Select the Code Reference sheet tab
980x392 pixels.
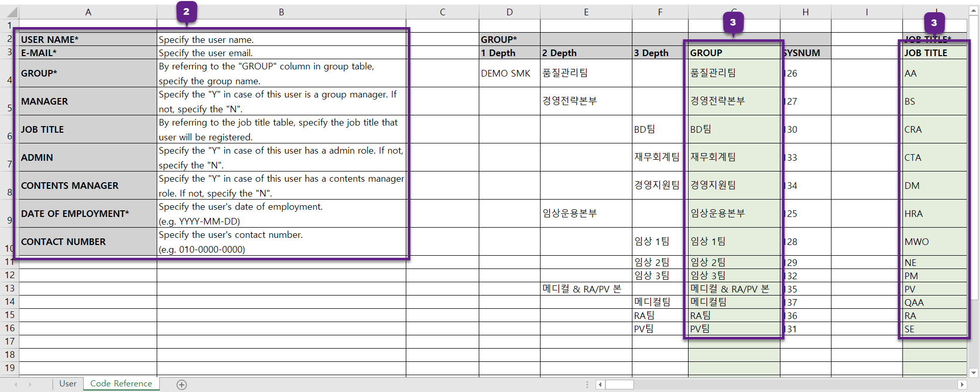[121, 384]
